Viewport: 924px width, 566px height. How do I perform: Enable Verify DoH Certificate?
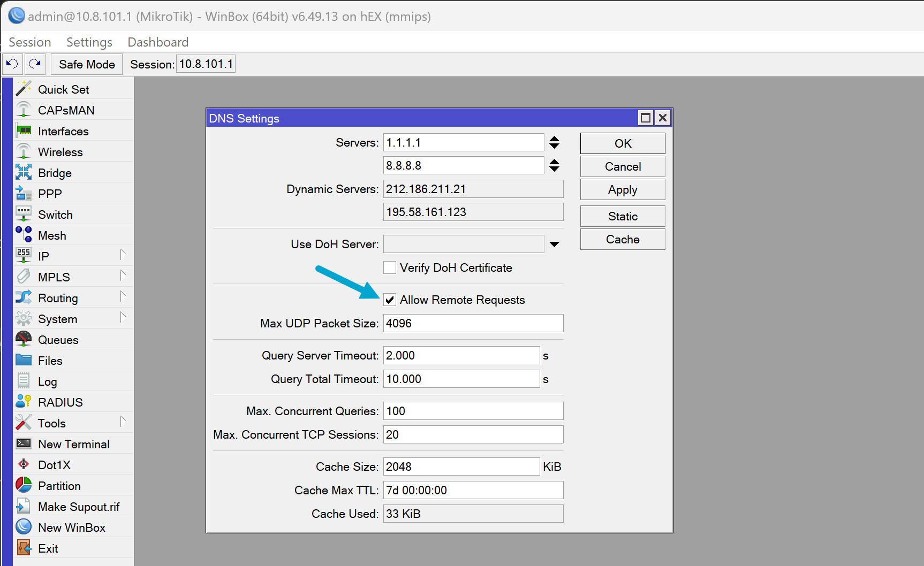389,267
